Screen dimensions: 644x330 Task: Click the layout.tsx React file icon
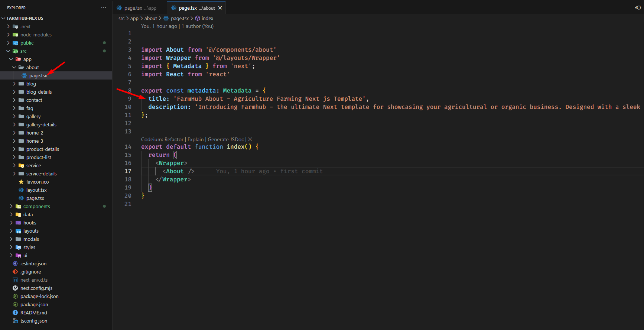(x=21, y=190)
